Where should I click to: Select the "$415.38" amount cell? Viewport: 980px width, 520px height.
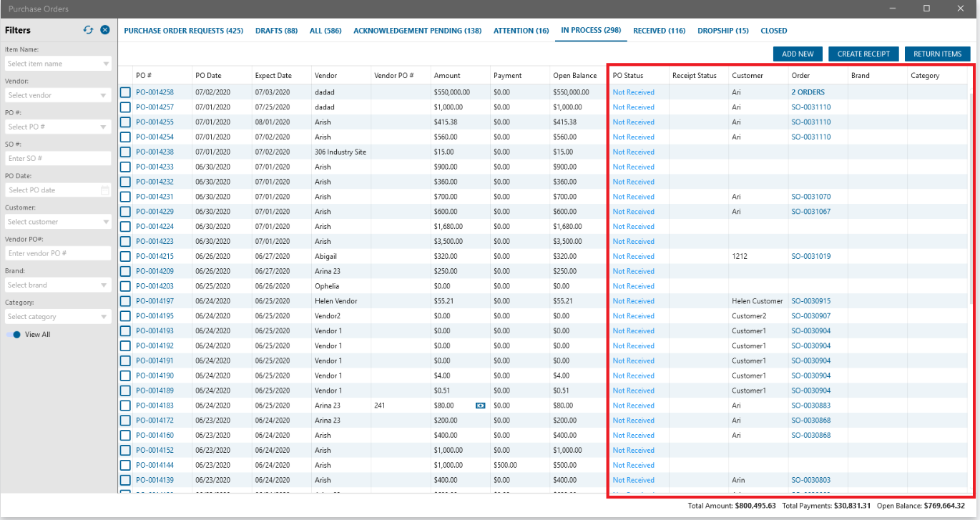pyautogui.click(x=446, y=122)
